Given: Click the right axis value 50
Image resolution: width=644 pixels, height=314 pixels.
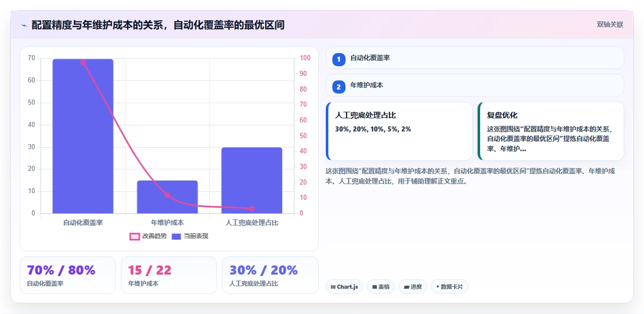Looking at the screenshot, I should tap(303, 136).
